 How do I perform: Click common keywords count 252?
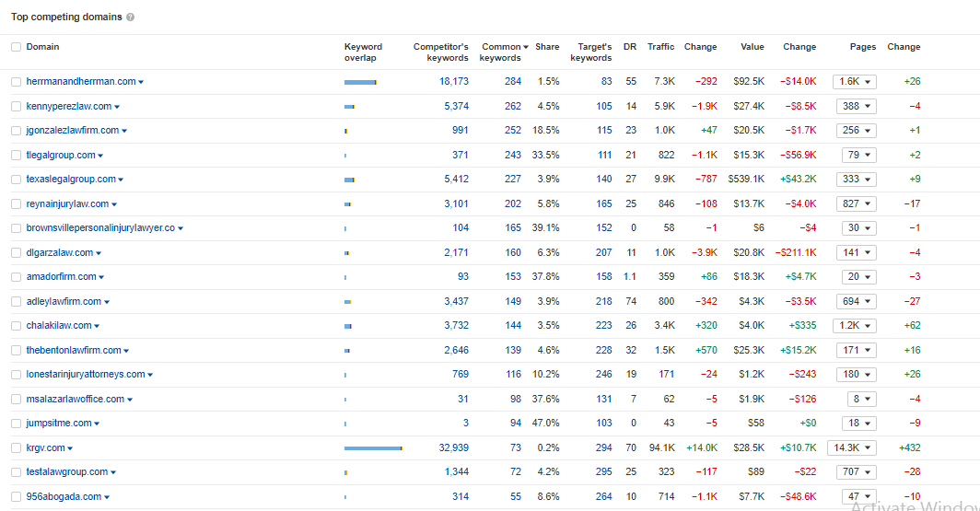513,130
